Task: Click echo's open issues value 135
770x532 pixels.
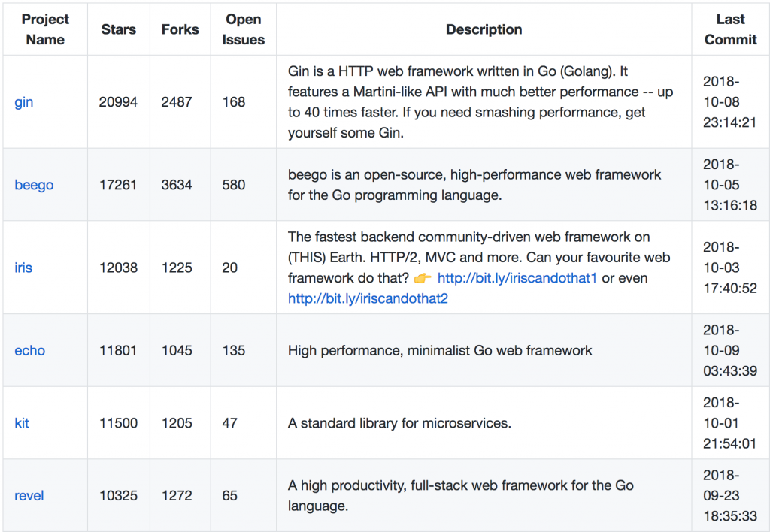Action: pos(234,350)
